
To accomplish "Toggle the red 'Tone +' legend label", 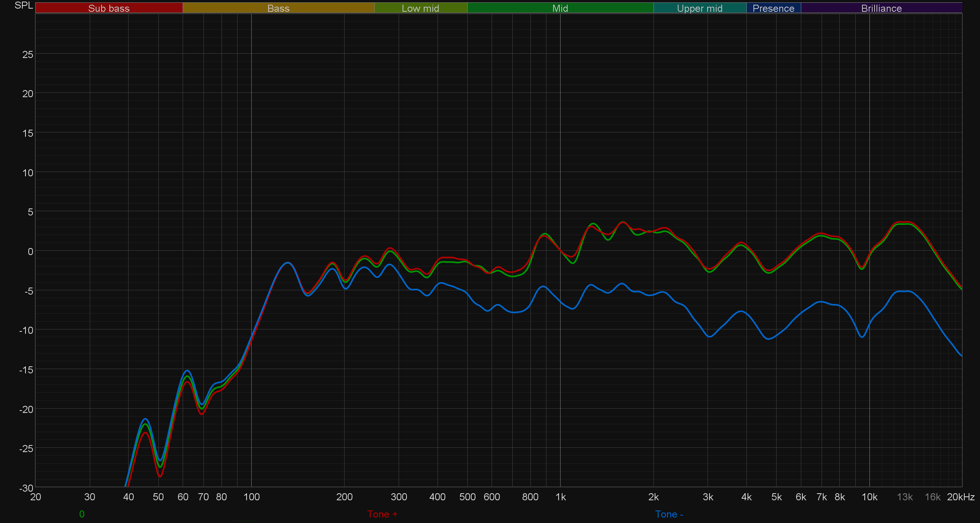I will (x=382, y=514).
